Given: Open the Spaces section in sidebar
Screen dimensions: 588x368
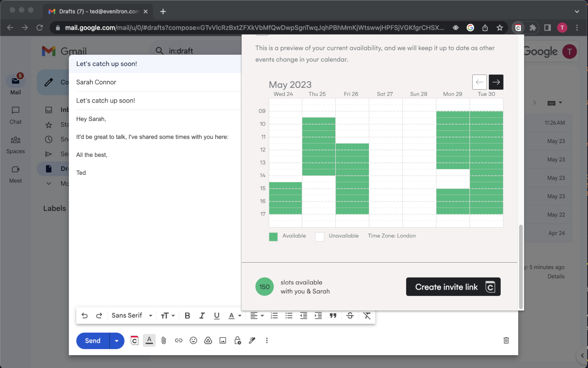Looking at the screenshot, I should [16, 144].
